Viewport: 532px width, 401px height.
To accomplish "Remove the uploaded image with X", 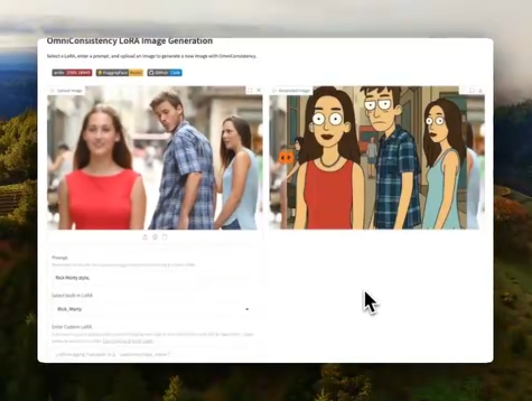I will pyautogui.click(x=259, y=90).
